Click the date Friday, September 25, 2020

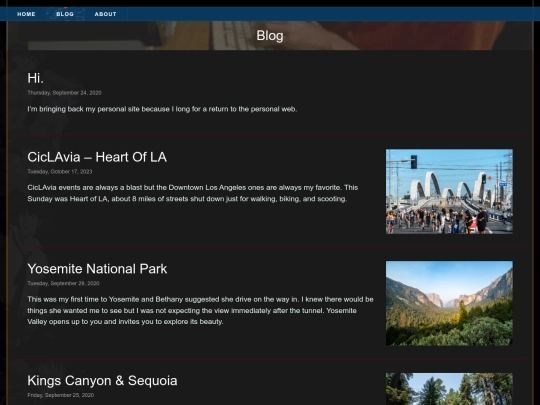(61, 395)
